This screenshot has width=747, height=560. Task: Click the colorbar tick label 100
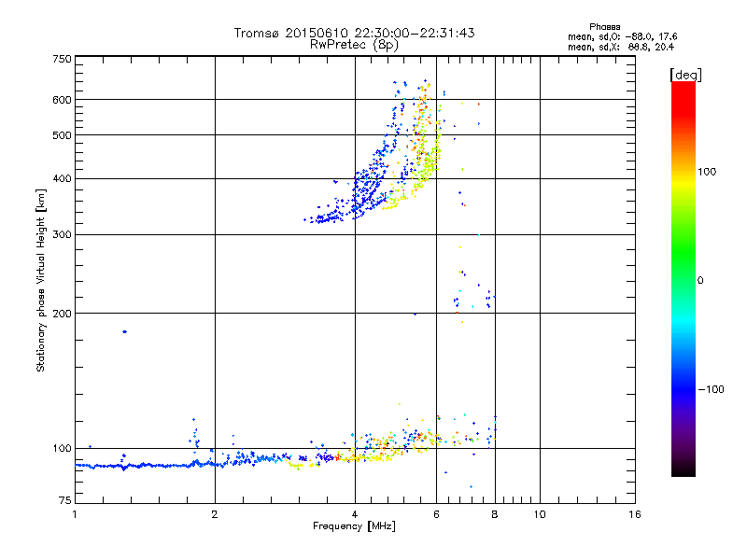(708, 172)
